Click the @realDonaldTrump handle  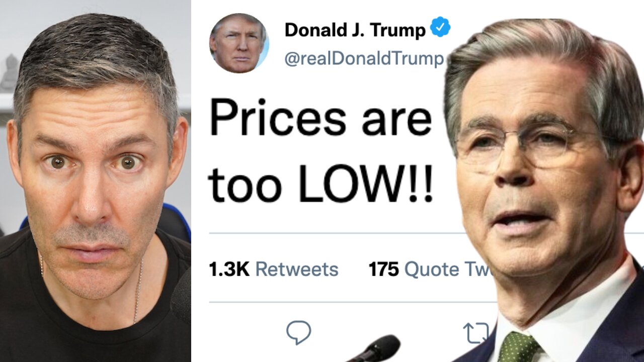[x=364, y=59]
